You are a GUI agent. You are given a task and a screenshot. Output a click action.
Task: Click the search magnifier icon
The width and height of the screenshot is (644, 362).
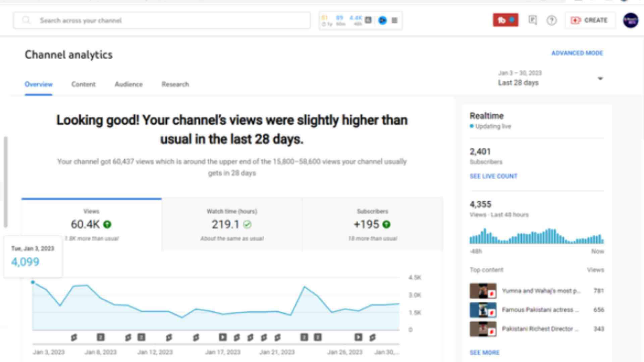click(26, 20)
